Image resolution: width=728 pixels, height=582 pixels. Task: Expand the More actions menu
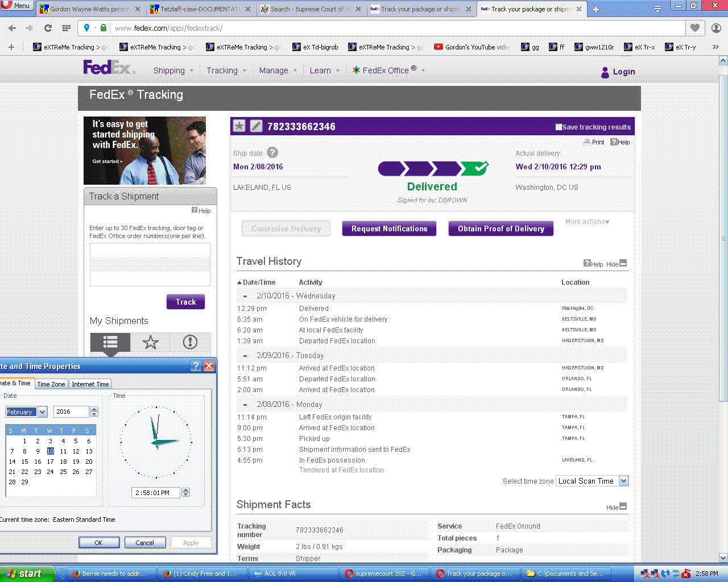click(587, 222)
